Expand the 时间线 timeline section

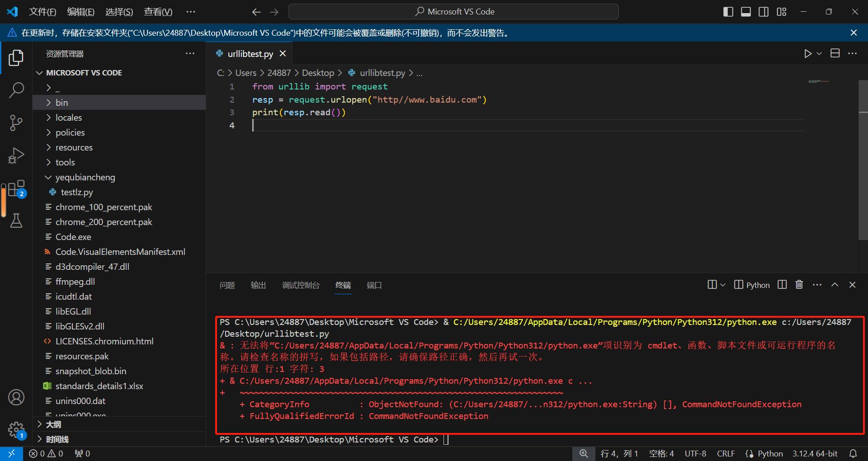coord(119,439)
